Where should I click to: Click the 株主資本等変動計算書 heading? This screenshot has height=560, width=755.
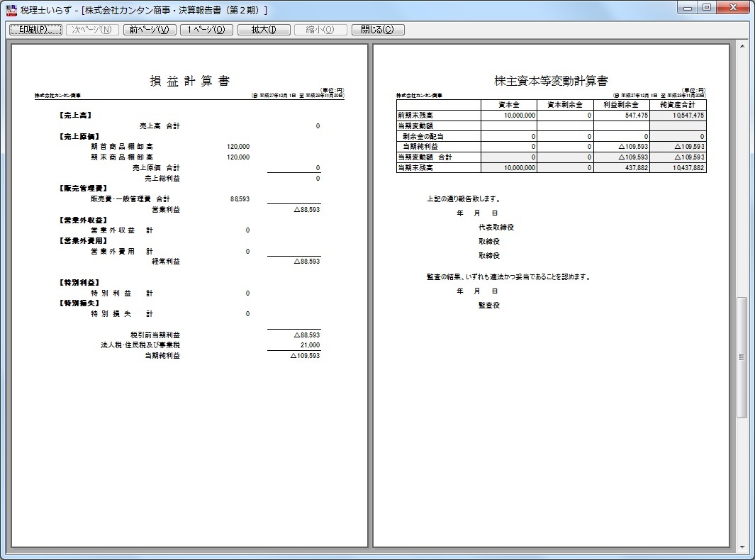pyautogui.click(x=551, y=81)
